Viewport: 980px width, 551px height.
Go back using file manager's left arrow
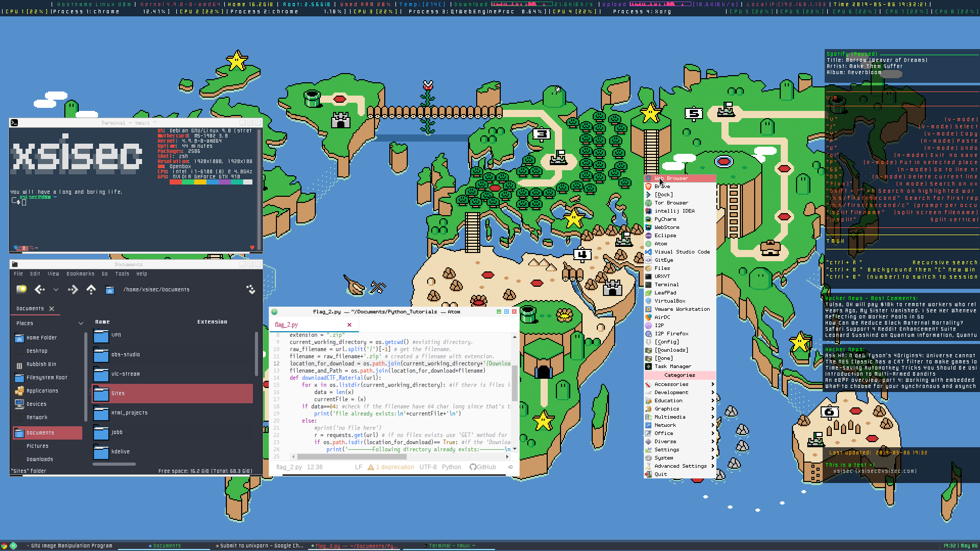[39, 290]
